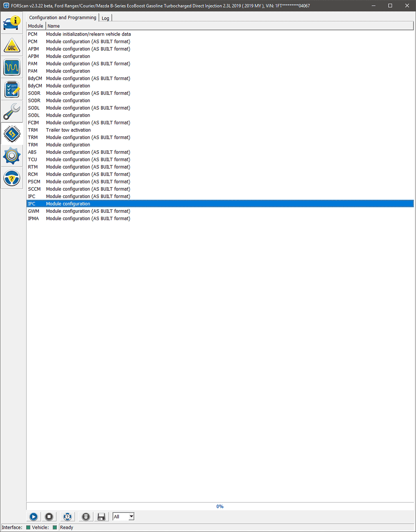
Task: Select RTM Module configuration (AS BUILT format)
Action: tap(220, 167)
